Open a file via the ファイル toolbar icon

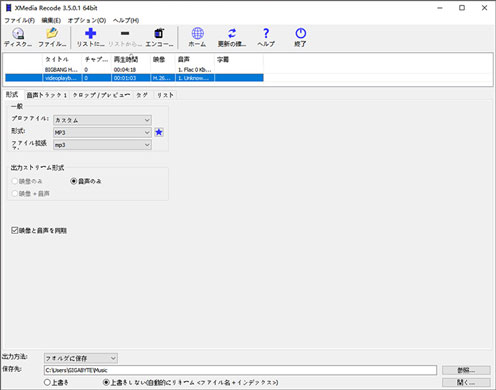(x=52, y=37)
